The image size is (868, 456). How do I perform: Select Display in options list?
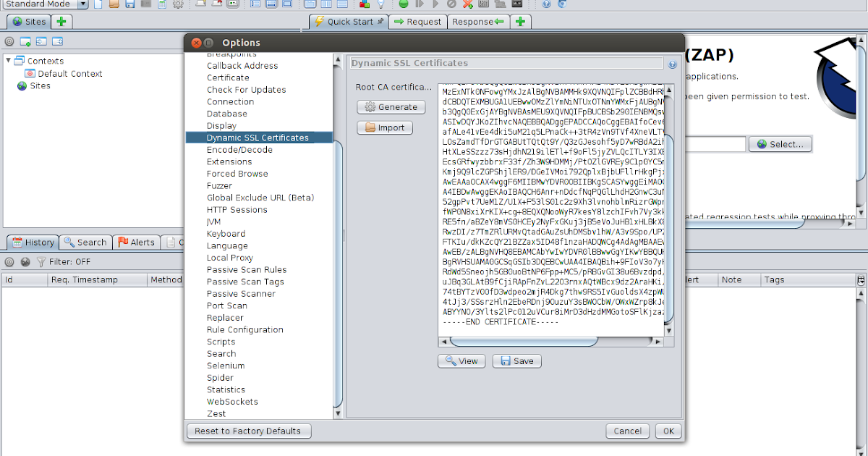click(x=221, y=126)
